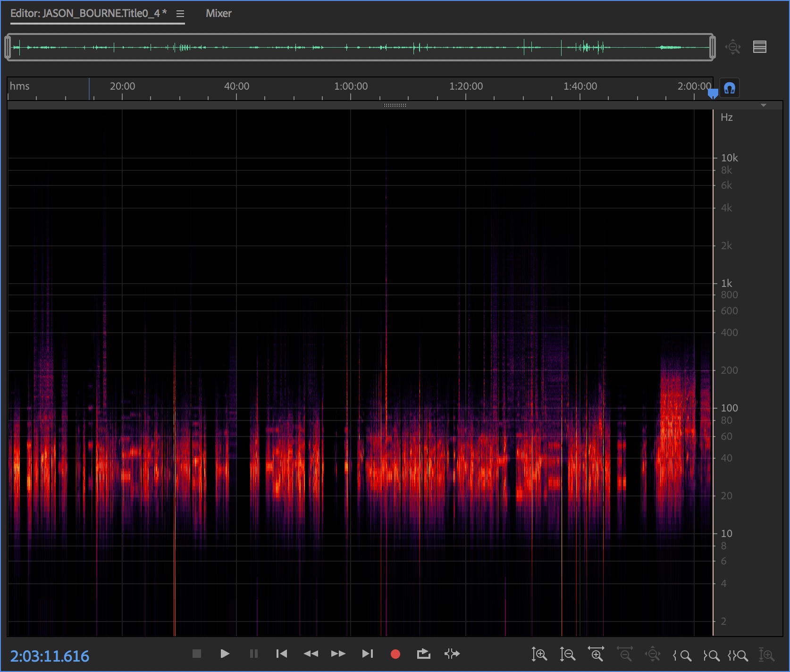This screenshot has height=672, width=790.
Task: Click the 10k label on frequency scale
Action: (729, 158)
